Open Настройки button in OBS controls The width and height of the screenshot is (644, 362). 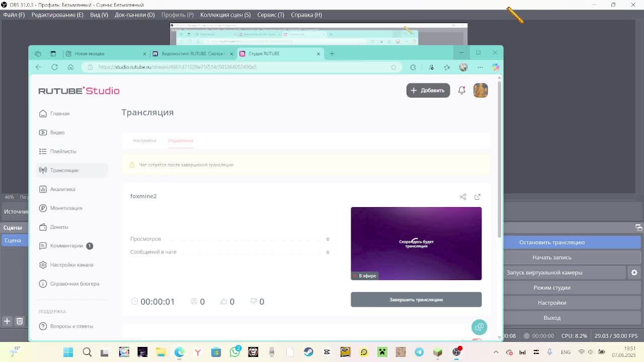click(x=572, y=303)
